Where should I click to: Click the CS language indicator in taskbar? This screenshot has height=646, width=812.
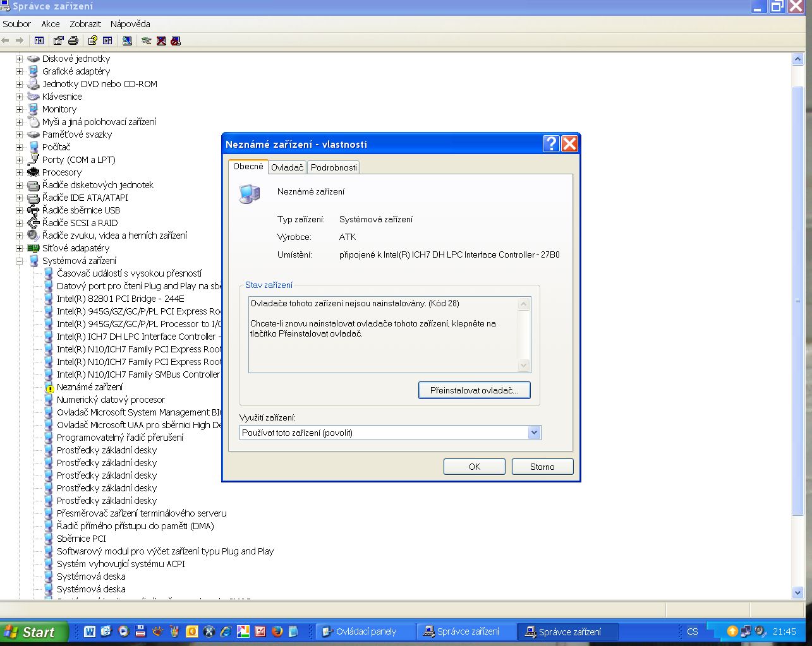tap(693, 631)
